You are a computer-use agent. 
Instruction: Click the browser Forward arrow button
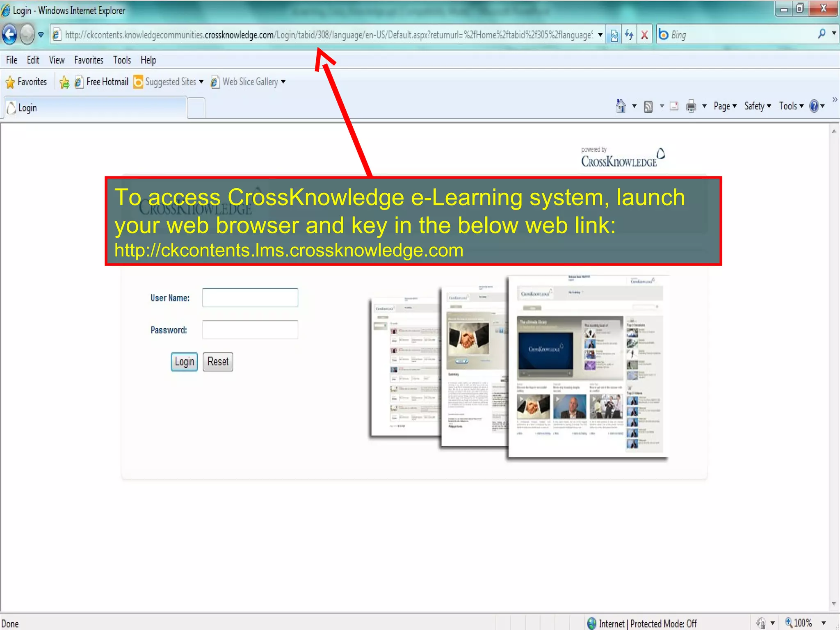click(27, 34)
